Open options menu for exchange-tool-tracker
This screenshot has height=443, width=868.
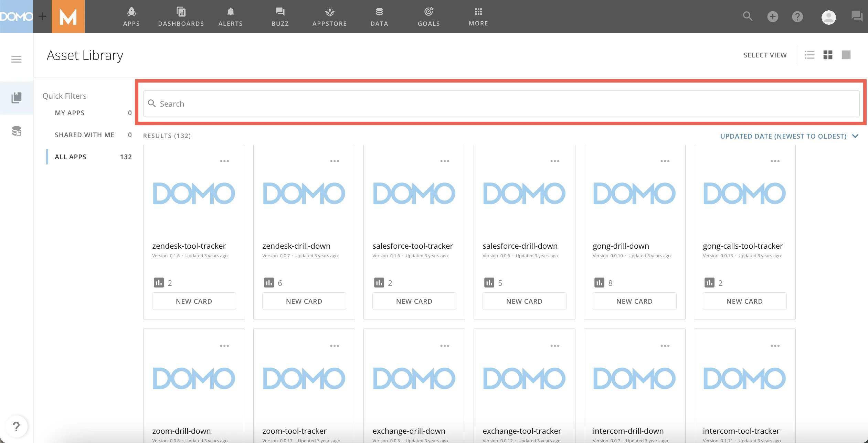point(555,346)
